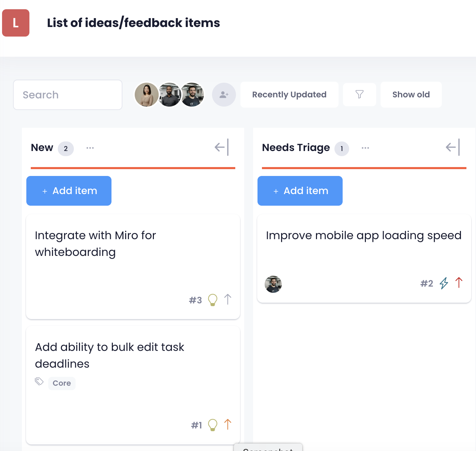Upvote the bulk edit task deadlines idea
The width and height of the screenshot is (476, 451).
(x=228, y=424)
